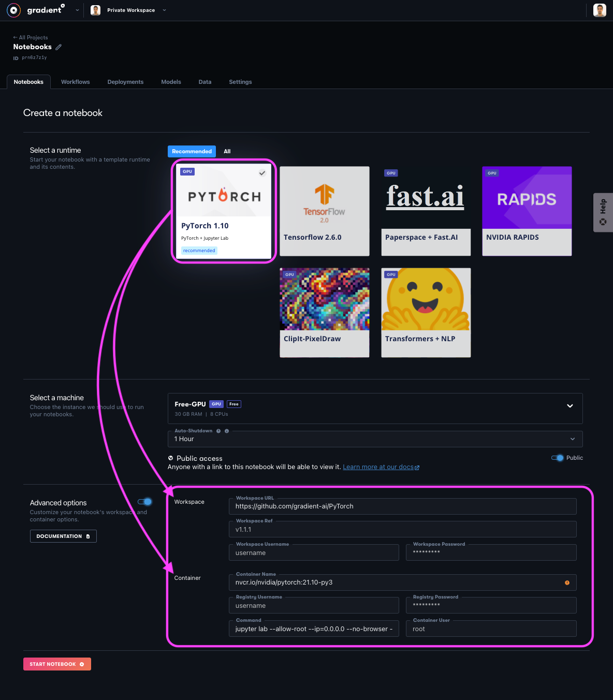The width and height of the screenshot is (613, 700).
Task: Switch to the Notebooks tab
Action: click(x=28, y=82)
